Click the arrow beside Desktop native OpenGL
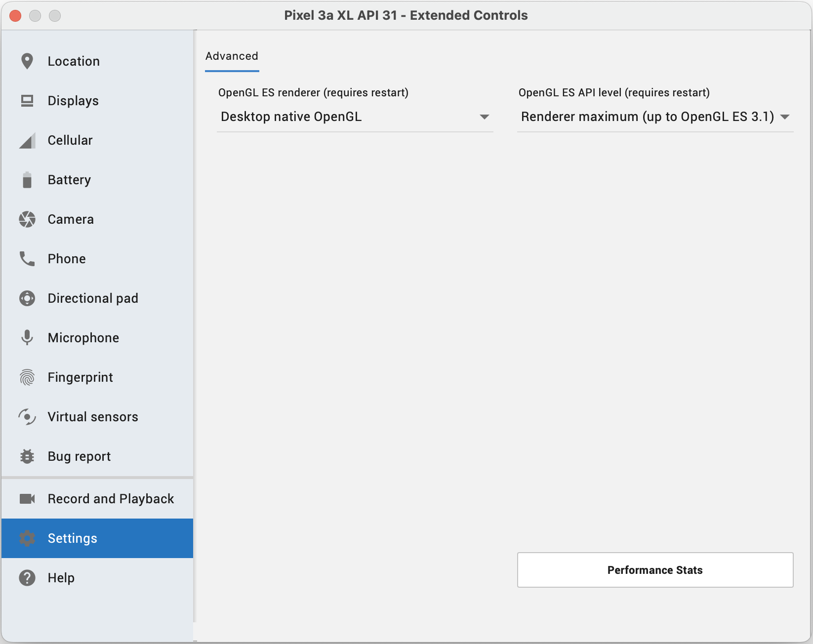The height and width of the screenshot is (644, 813). (484, 117)
